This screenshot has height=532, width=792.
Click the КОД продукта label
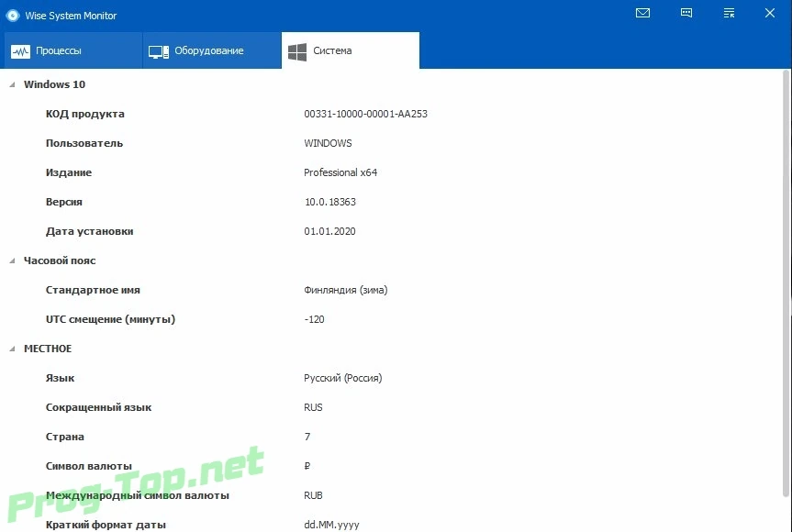(84, 114)
